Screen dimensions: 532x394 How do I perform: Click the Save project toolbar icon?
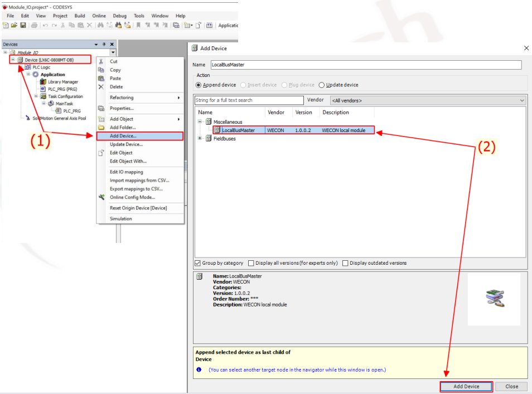(x=23, y=26)
